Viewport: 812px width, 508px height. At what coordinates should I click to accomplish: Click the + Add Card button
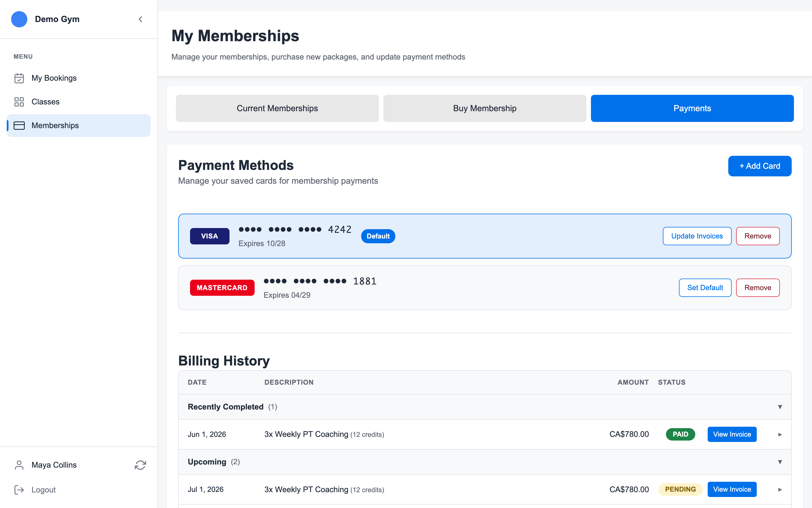tap(760, 166)
